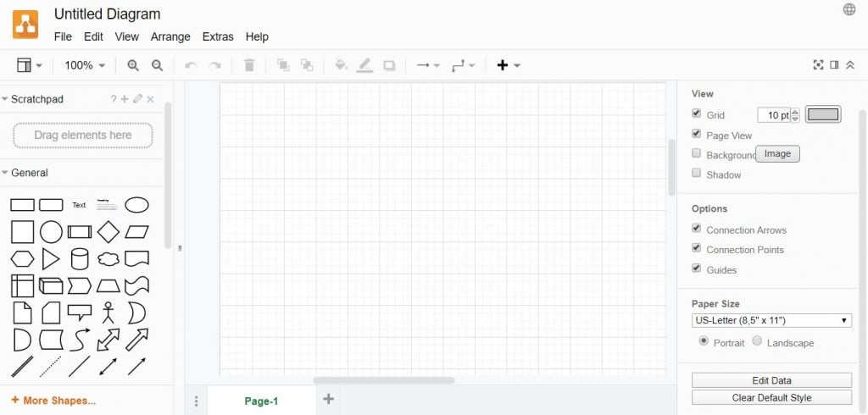Click the More Shapes link
Screen dimensions: 868x415
53,400
